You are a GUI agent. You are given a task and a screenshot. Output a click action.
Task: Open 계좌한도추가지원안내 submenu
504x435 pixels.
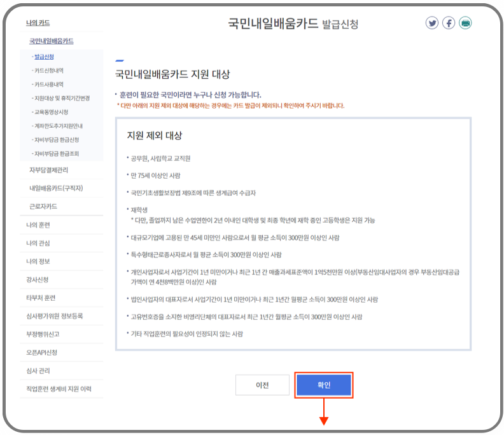(59, 126)
